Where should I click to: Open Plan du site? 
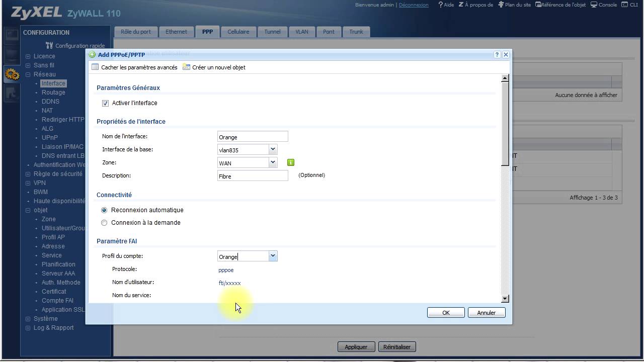(x=514, y=5)
